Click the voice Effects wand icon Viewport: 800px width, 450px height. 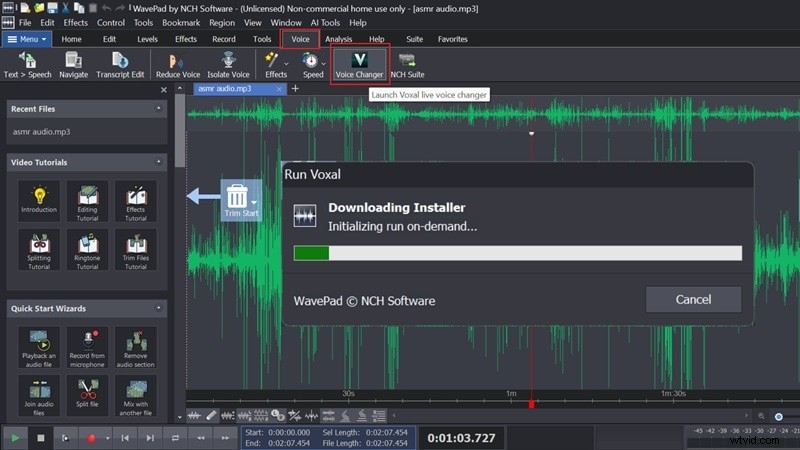pos(272,60)
